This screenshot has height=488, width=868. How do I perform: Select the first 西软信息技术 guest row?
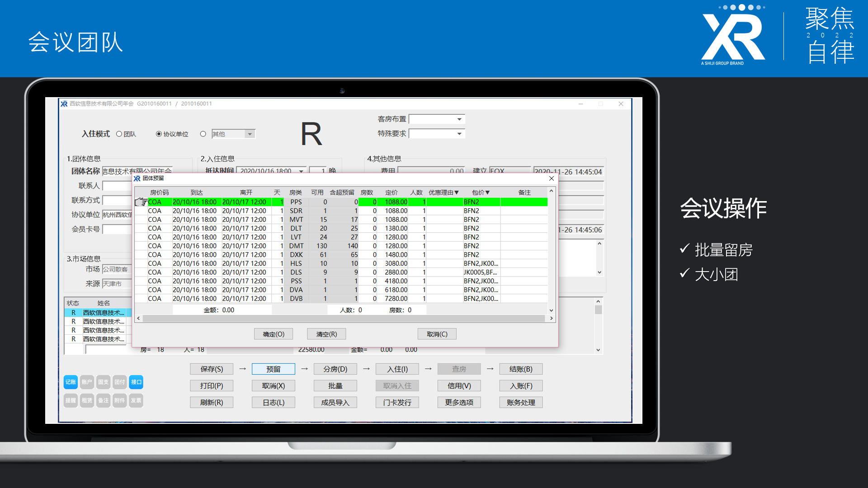98,313
